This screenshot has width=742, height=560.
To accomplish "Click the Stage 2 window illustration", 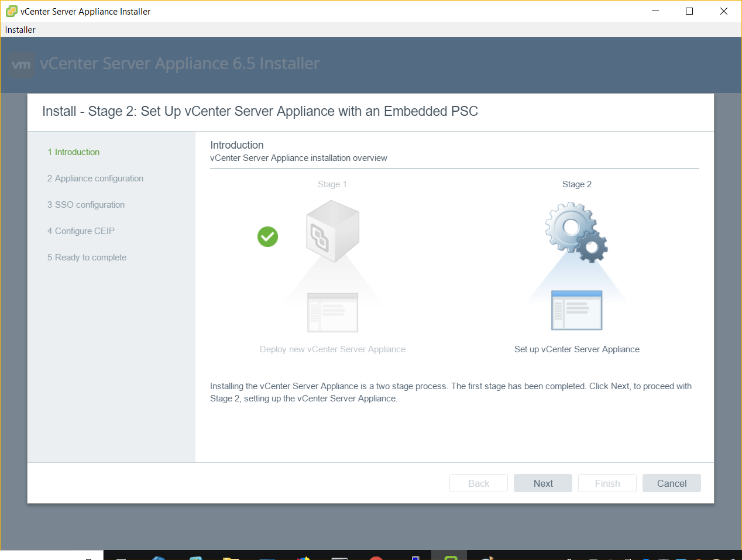I will click(577, 310).
